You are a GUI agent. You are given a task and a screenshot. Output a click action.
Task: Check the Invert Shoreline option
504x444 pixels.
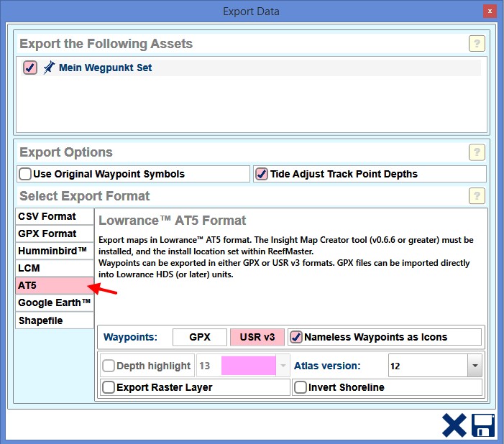click(x=301, y=387)
